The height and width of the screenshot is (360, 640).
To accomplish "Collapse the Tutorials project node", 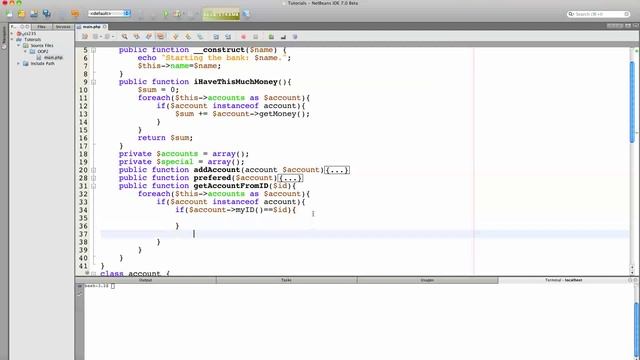I will click(x=12, y=40).
